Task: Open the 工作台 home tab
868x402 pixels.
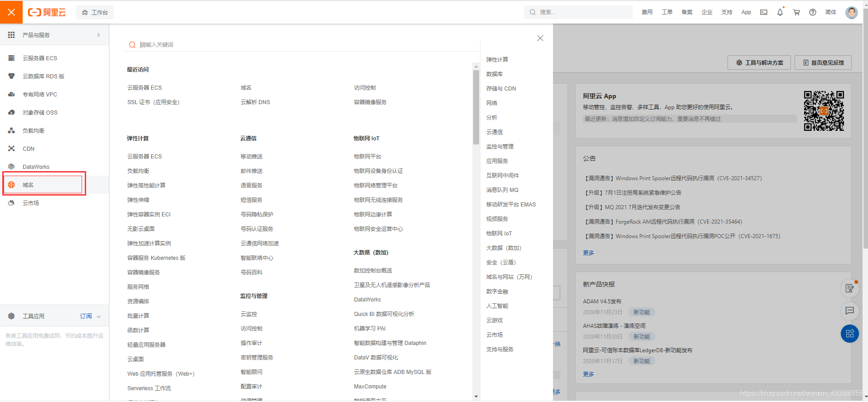Action: (x=95, y=12)
